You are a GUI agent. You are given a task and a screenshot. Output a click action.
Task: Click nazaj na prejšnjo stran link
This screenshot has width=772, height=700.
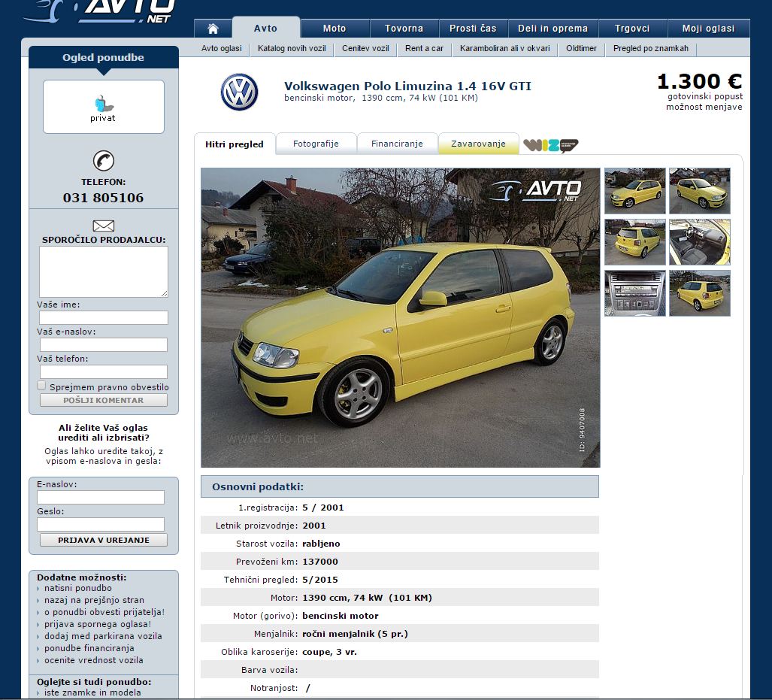pos(94,600)
